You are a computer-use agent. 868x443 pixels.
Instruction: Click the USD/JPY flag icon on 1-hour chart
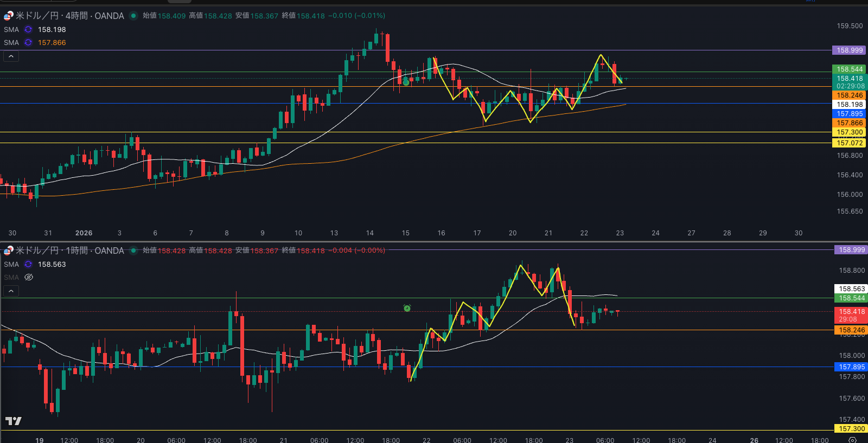8,251
